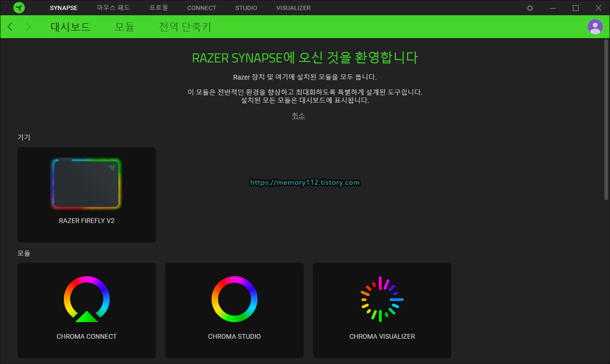Maximize the Synapse window

[576, 8]
